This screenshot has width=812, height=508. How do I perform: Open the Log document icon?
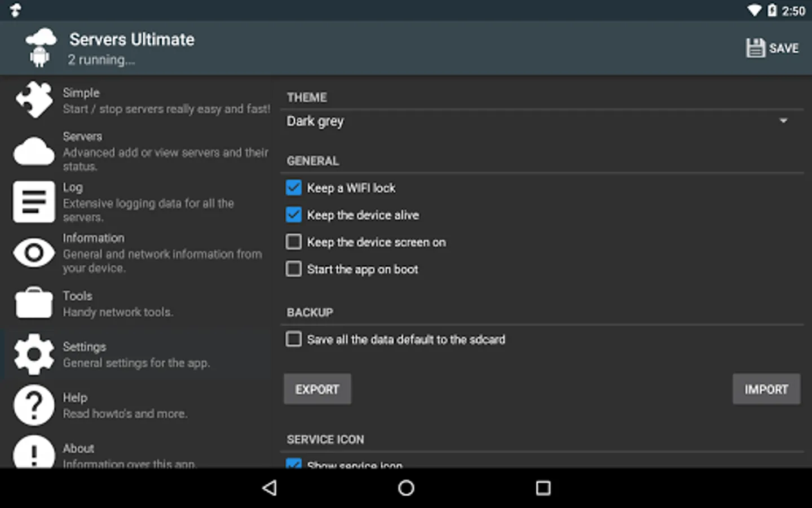click(x=34, y=202)
